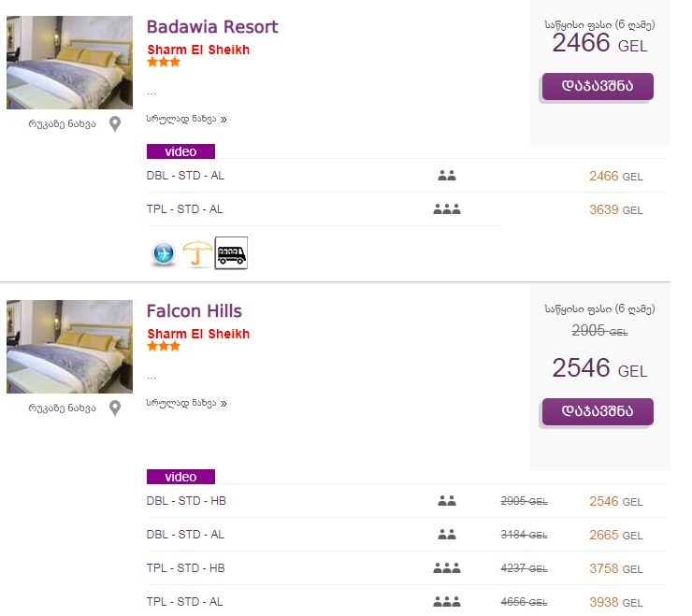Click the map pin under Falcon Hills photo
Screen dimensions: 692x616
(115, 408)
